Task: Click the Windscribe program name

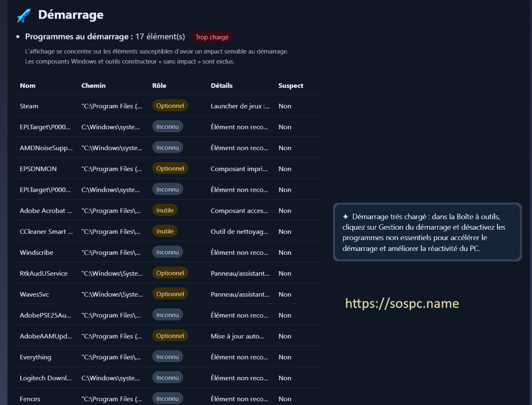Action: coord(36,253)
